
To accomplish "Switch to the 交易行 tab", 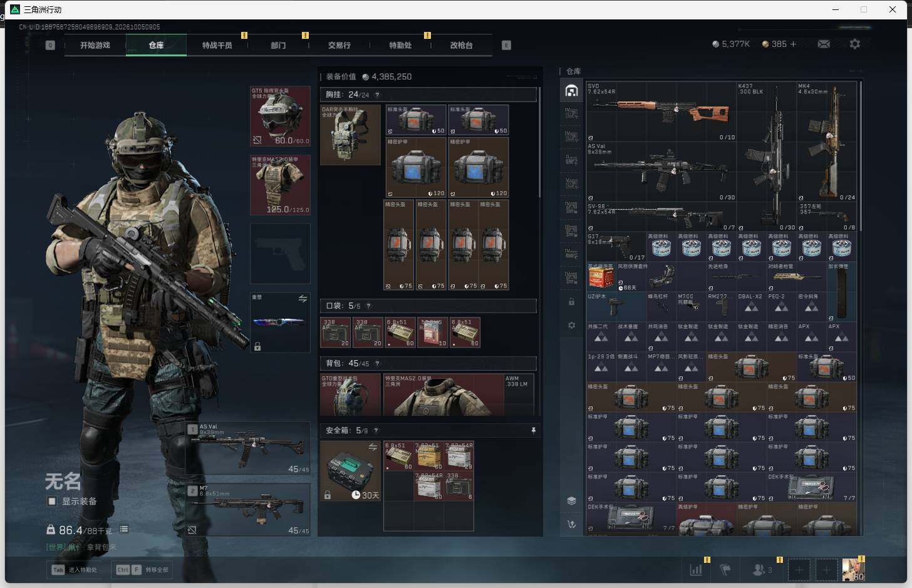I will click(339, 45).
